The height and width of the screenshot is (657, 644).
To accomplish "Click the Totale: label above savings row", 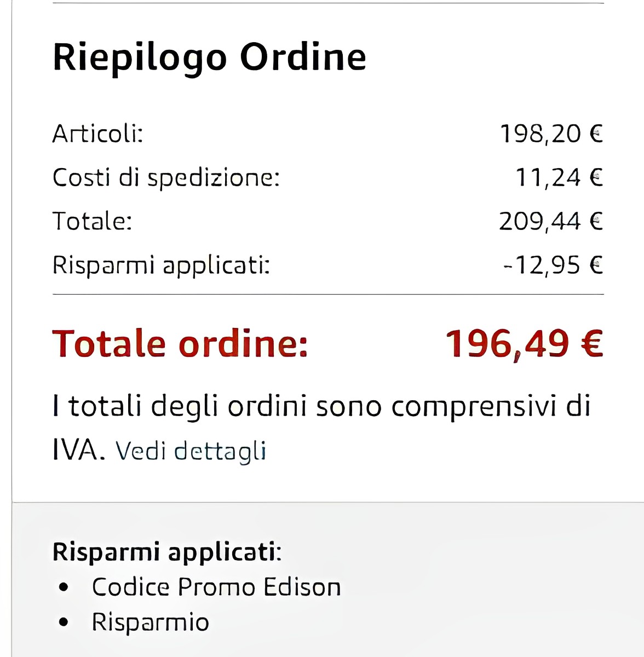I will click(x=92, y=221).
